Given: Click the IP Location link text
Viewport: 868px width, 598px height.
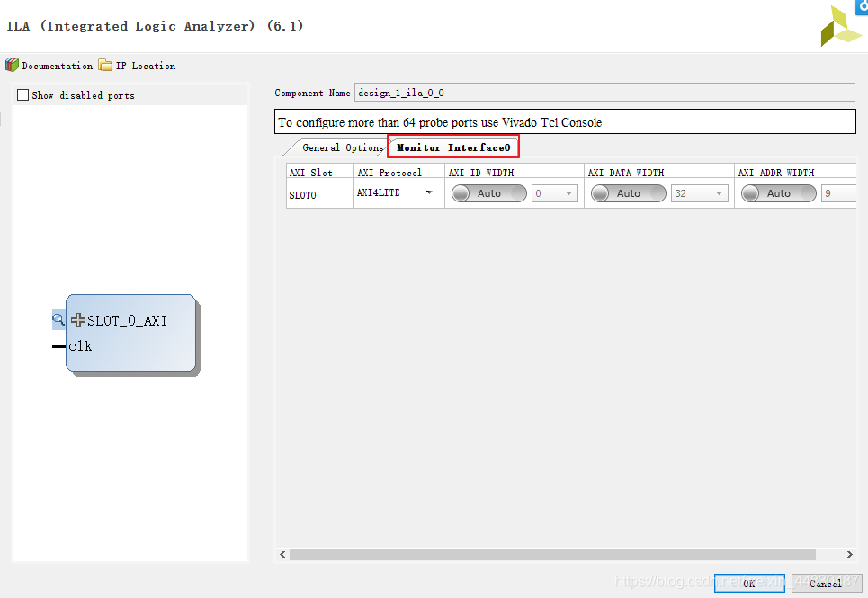Looking at the screenshot, I should 146,66.
